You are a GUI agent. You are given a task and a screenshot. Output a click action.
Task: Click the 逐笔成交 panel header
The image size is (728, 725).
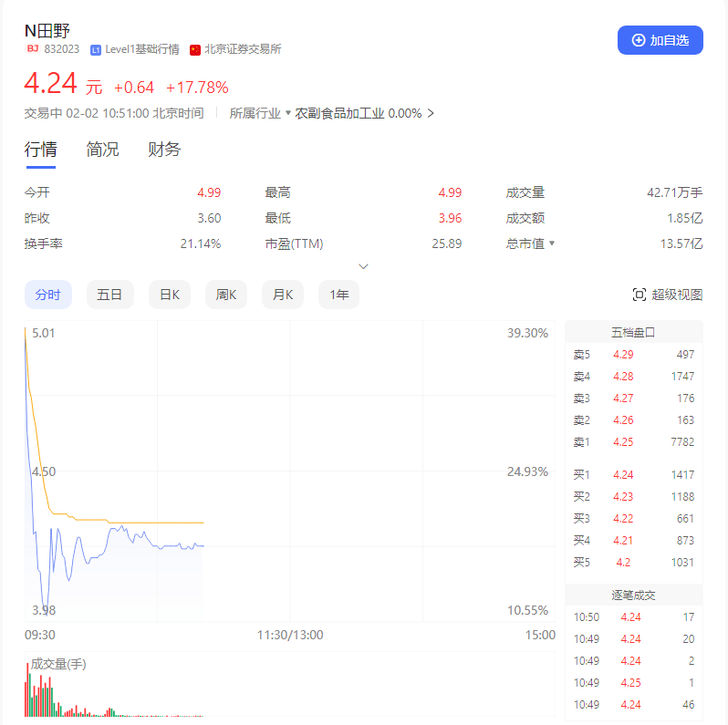pos(634,595)
